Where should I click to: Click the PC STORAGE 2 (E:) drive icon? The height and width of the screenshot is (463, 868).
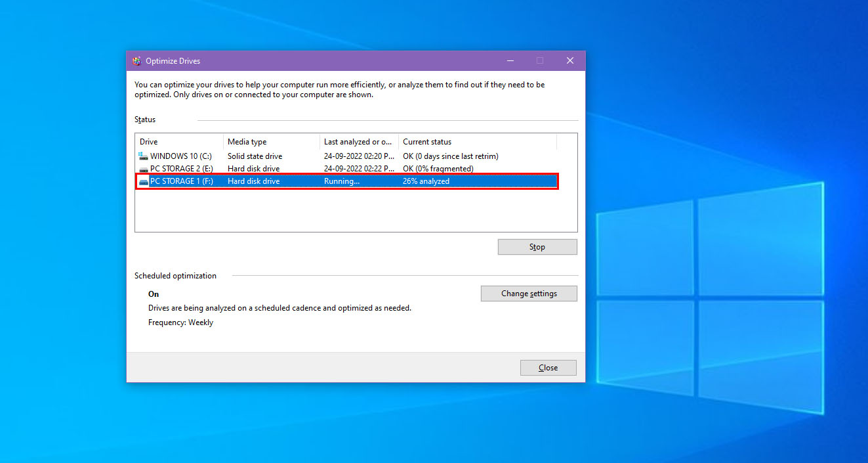tap(142, 168)
